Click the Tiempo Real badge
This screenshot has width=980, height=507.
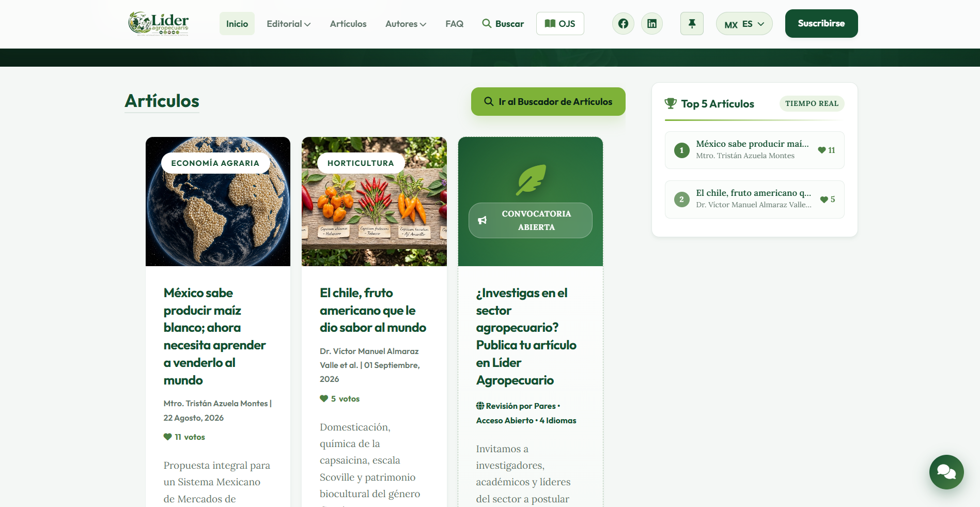(x=812, y=103)
